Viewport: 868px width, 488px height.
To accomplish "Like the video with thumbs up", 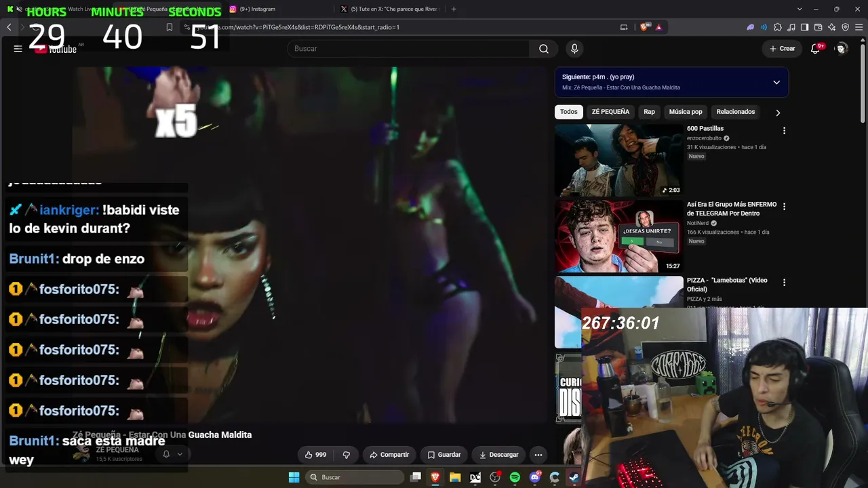I will 315,455.
